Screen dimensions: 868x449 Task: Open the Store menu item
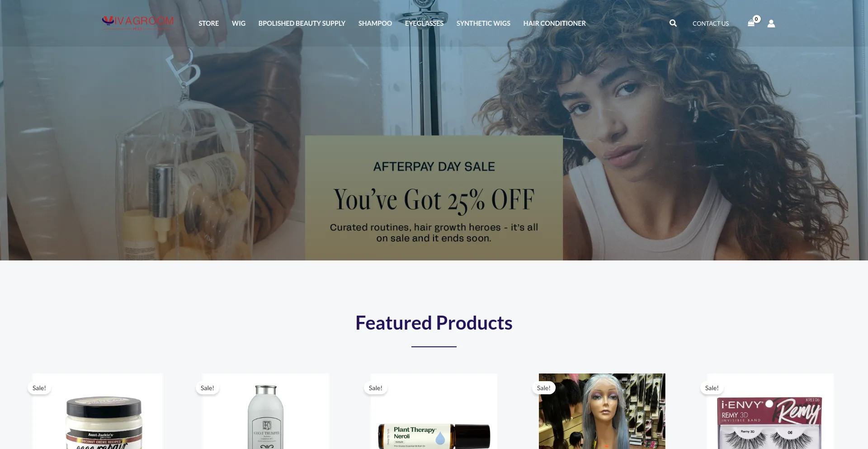click(208, 23)
